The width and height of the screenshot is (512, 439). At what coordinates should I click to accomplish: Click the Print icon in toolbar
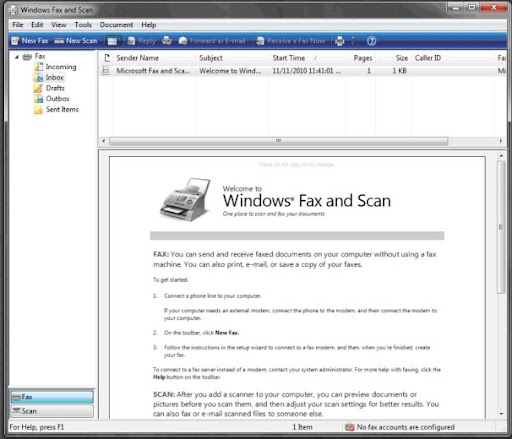339,41
